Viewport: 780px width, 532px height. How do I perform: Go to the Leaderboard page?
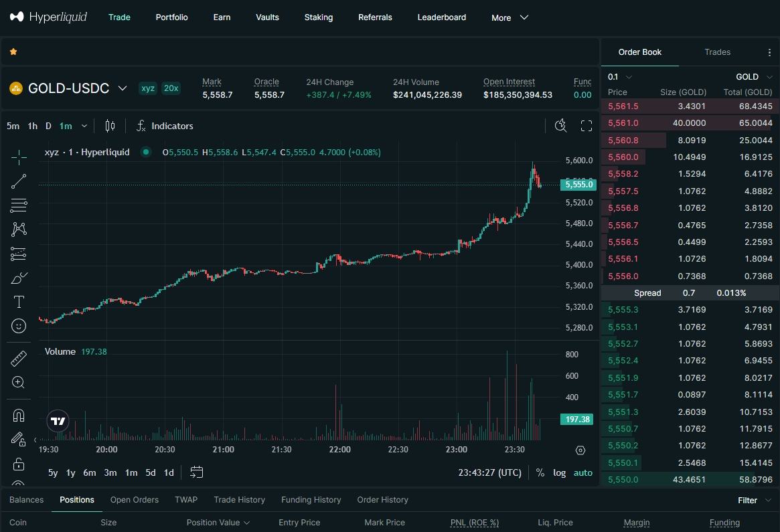pyautogui.click(x=442, y=17)
